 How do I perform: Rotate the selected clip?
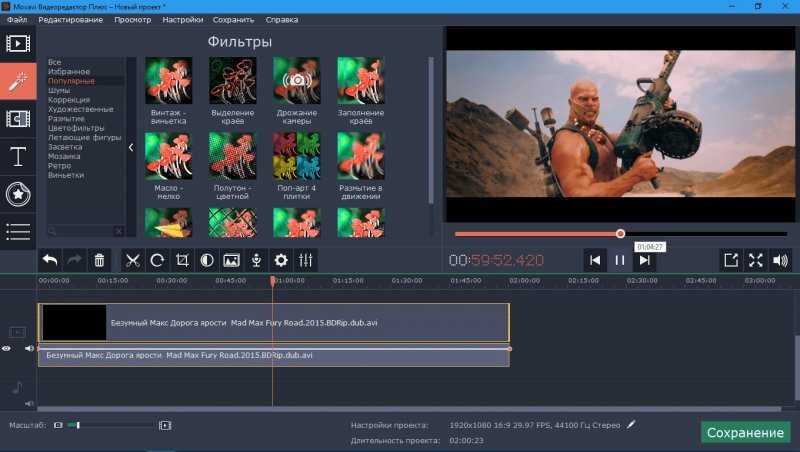[x=157, y=260]
